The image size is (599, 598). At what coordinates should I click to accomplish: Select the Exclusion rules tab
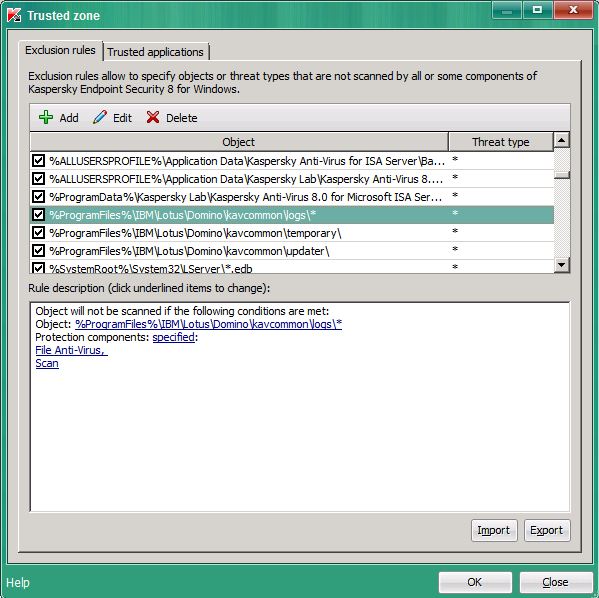(60, 50)
